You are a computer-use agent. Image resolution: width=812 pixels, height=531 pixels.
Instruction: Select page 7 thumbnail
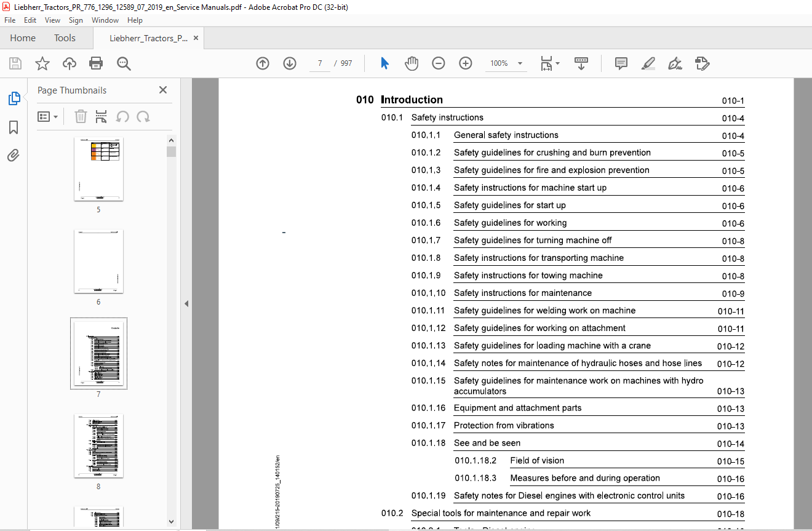98,353
